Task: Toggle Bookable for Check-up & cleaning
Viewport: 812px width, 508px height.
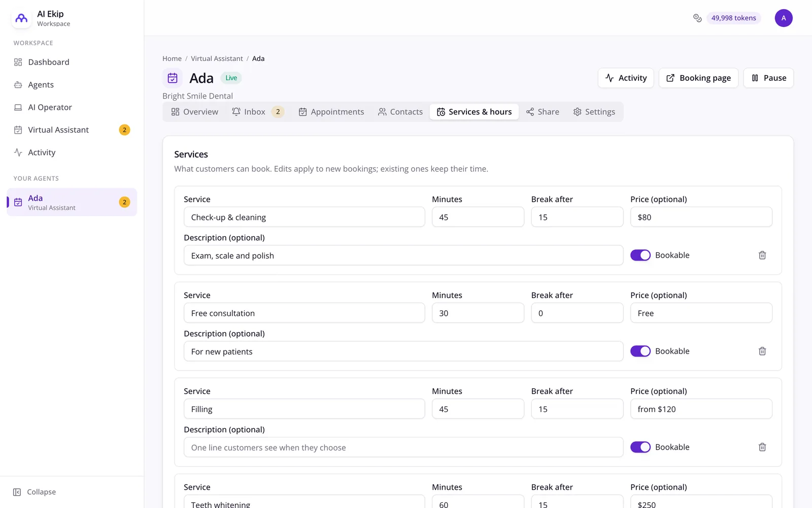Action: pyautogui.click(x=640, y=255)
